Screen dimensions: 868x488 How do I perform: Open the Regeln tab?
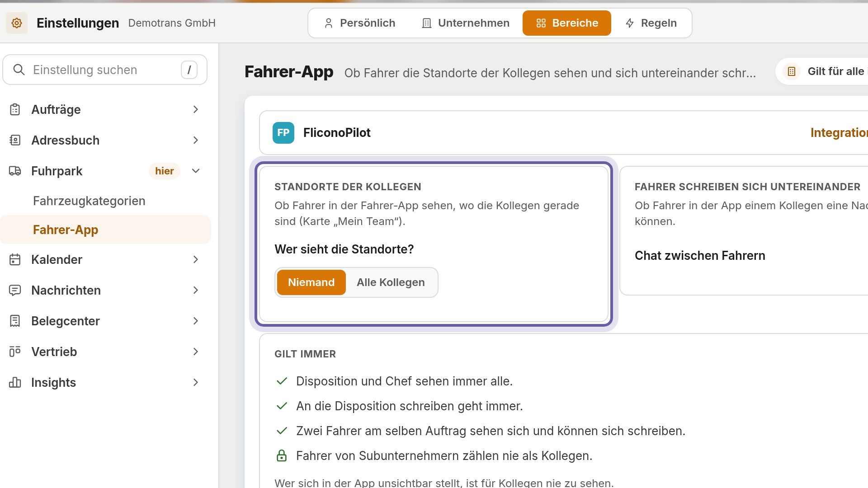click(651, 23)
